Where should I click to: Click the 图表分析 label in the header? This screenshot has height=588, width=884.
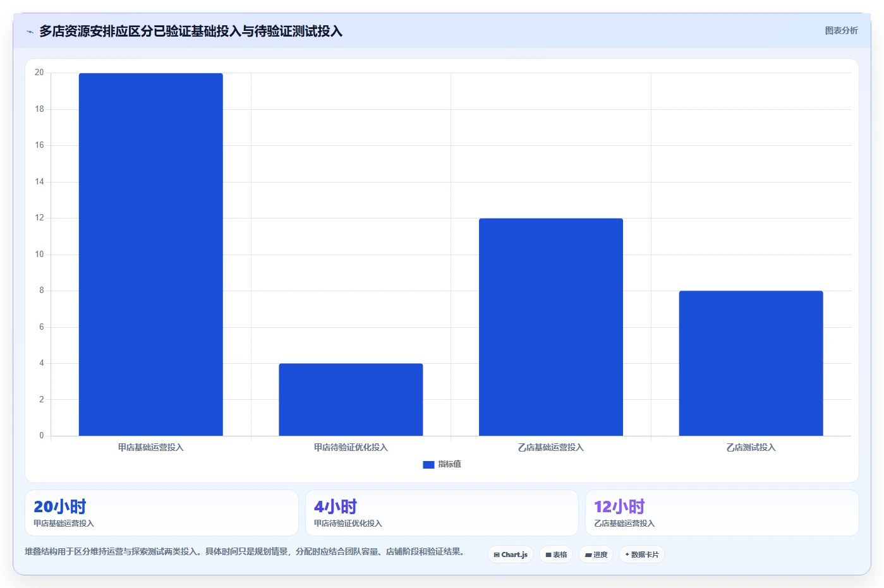tap(841, 30)
